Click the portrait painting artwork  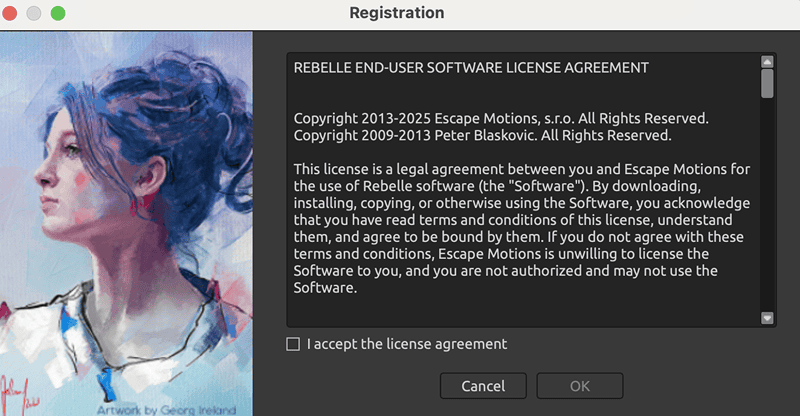(126, 224)
